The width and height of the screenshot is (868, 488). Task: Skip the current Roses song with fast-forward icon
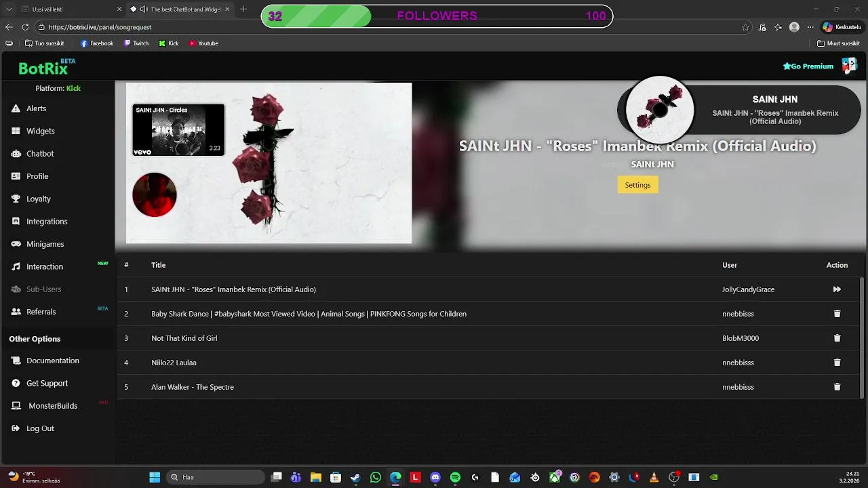pyautogui.click(x=837, y=289)
